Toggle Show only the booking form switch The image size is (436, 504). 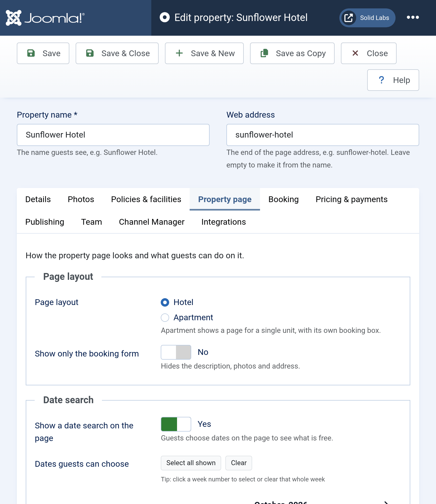pos(176,352)
